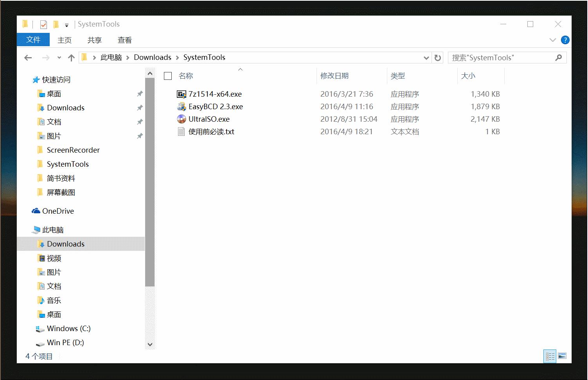
Task: Click the EasyBCD 2.3.exe application icon
Action: [181, 106]
